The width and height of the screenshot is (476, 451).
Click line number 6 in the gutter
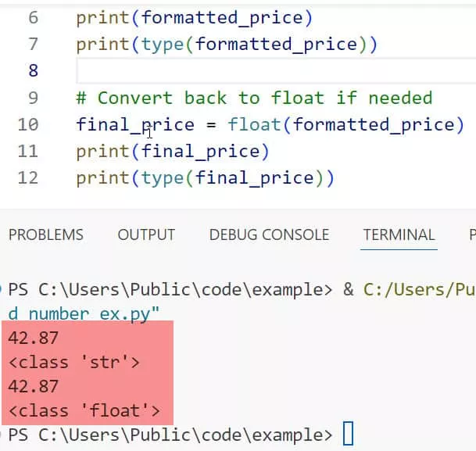32,18
